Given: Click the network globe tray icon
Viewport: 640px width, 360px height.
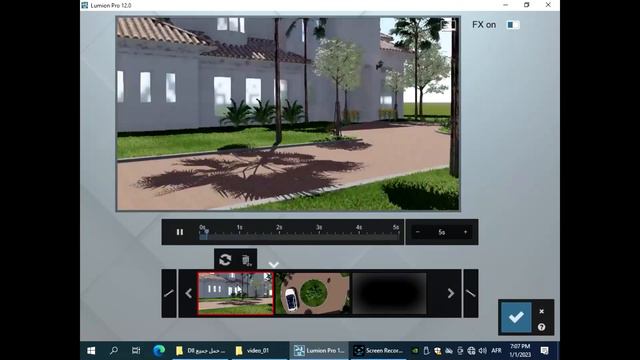Looking at the screenshot, I should [x=471, y=351].
